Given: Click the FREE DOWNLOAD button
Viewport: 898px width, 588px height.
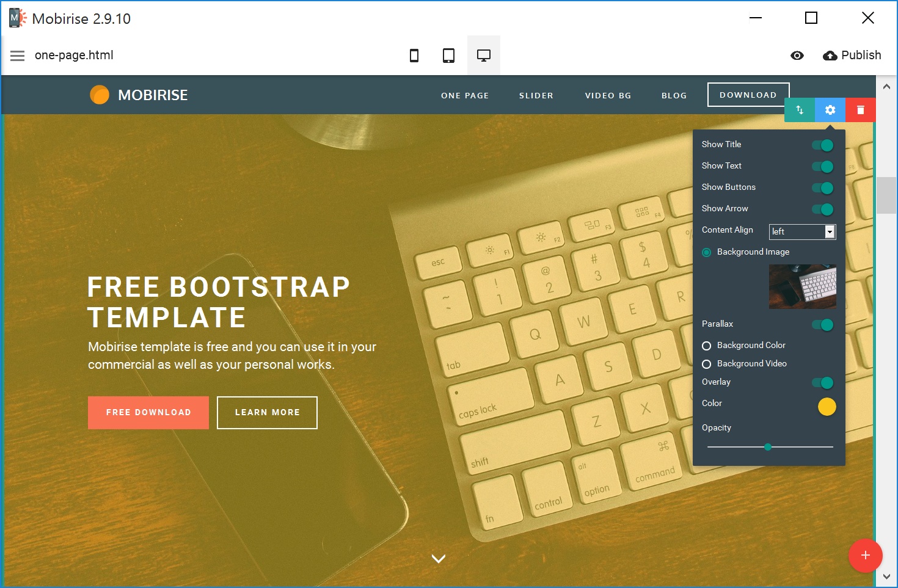Looking at the screenshot, I should (148, 412).
